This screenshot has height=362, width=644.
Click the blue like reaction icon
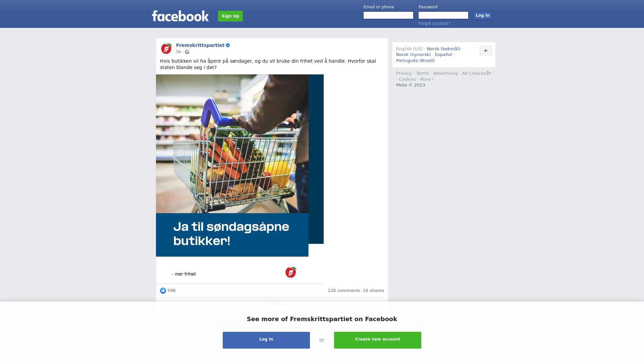pyautogui.click(x=163, y=291)
